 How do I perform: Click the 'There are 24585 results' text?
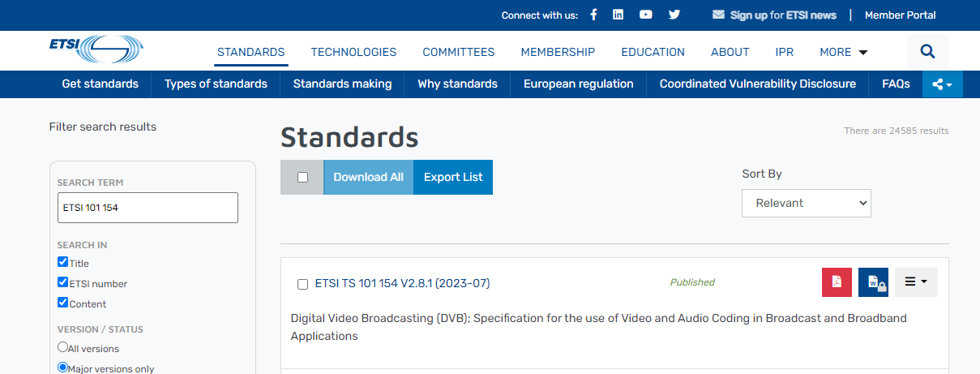pyautogui.click(x=897, y=131)
